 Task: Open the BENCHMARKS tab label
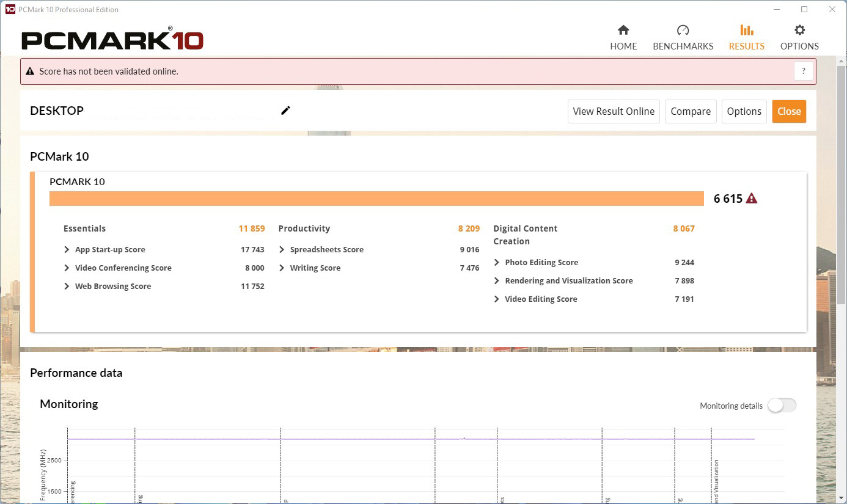[x=683, y=46]
